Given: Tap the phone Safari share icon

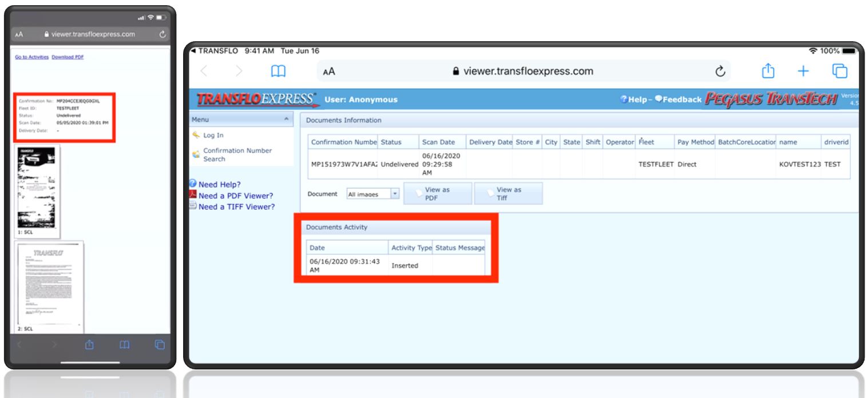Looking at the screenshot, I should [x=89, y=345].
